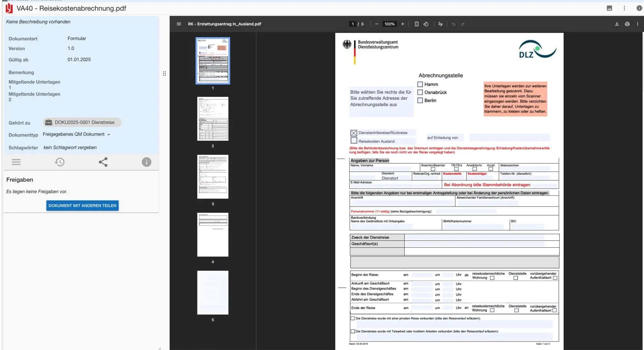Print the PDF document
Screen dimensions: 644x350
(x=627, y=24)
